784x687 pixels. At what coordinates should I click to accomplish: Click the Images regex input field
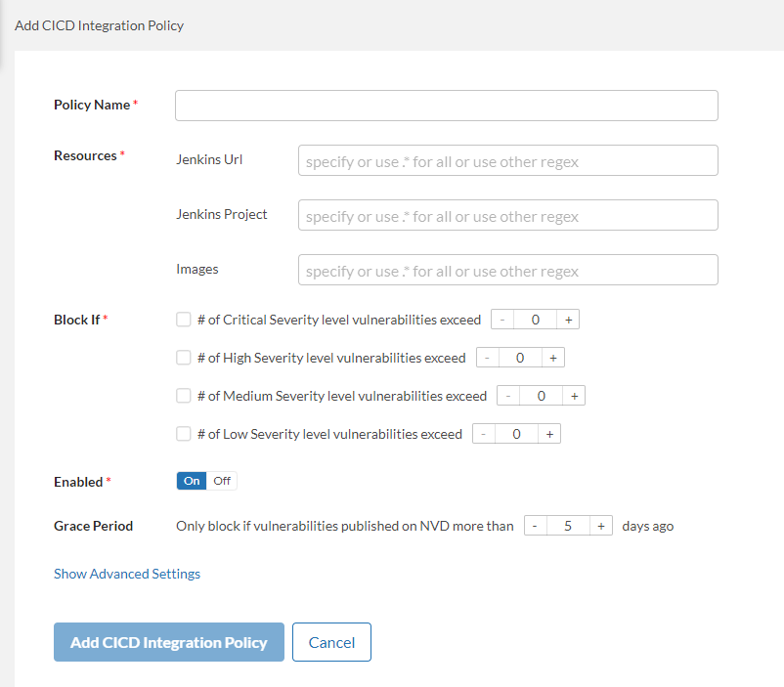coord(507,270)
